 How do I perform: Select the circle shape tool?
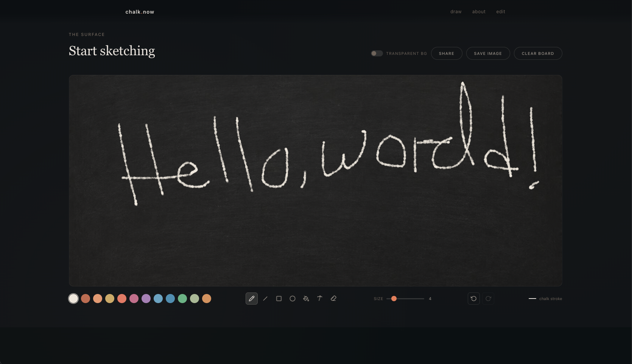pos(293,299)
